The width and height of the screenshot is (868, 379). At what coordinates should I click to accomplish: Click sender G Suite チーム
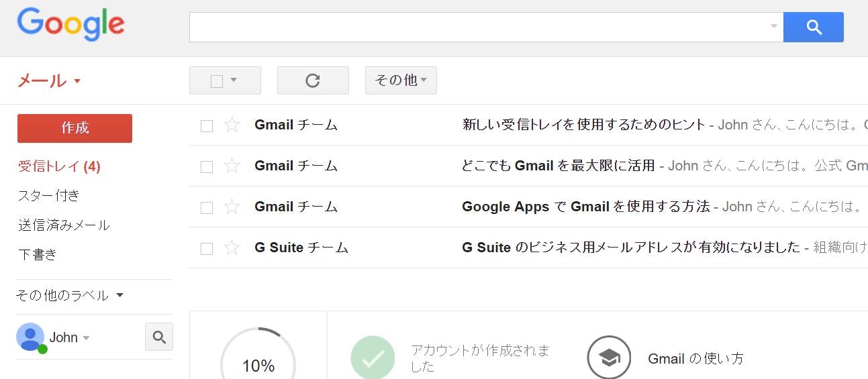click(301, 248)
